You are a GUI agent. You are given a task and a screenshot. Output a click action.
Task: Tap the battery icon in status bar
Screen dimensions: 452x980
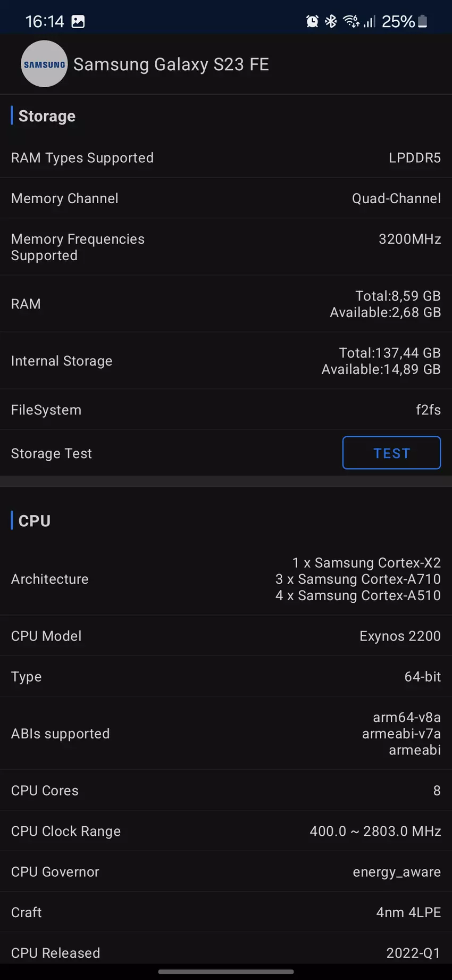click(423, 21)
